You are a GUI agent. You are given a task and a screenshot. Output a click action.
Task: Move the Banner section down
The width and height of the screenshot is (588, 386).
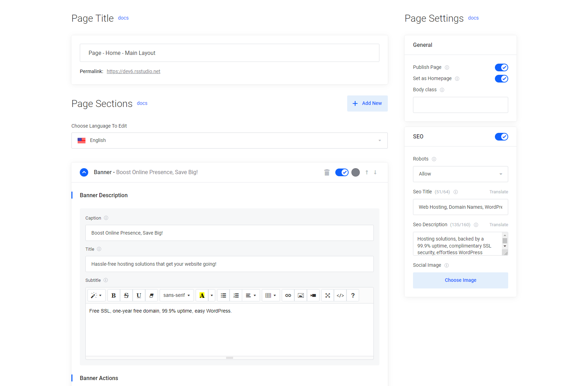pyautogui.click(x=375, y=172)
